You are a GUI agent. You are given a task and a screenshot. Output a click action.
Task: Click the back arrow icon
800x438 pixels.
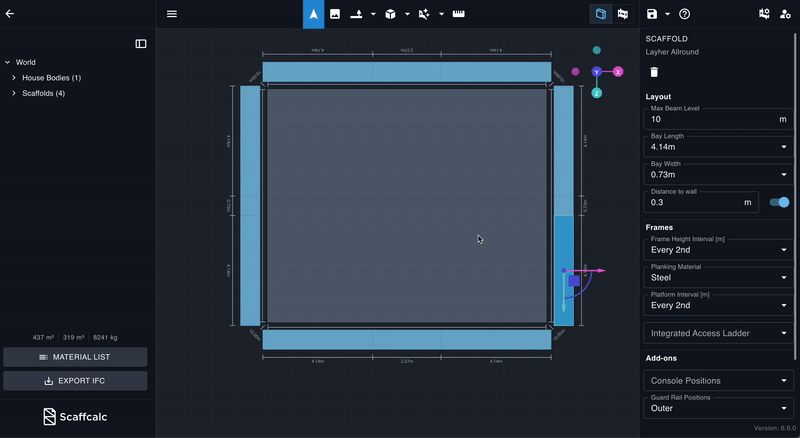click(10, 14)
